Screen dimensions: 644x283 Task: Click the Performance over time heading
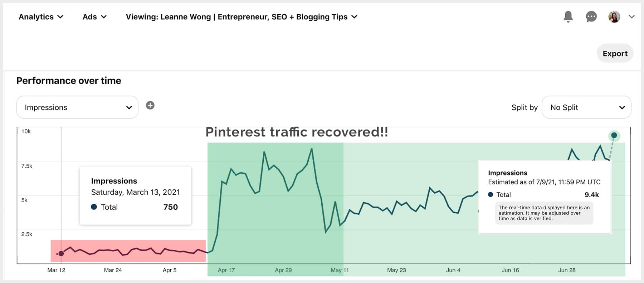point(68,81)
